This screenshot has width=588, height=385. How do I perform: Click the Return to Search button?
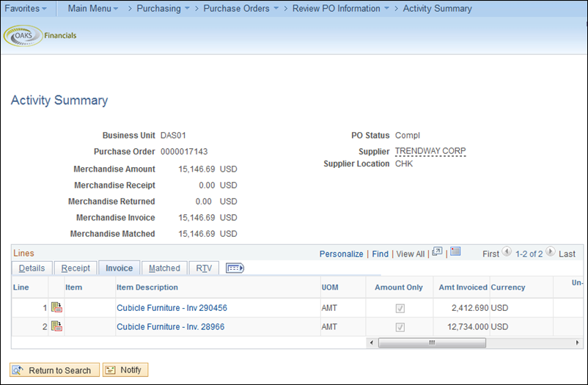53,370
